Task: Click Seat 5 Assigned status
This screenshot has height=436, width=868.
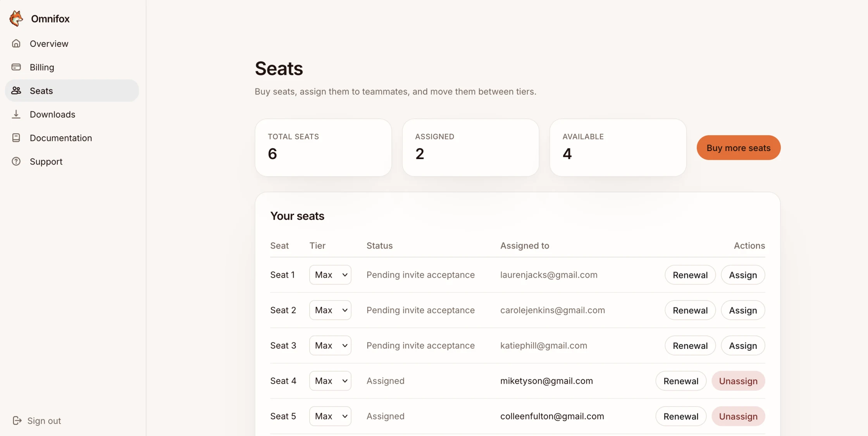Action: 385,416
